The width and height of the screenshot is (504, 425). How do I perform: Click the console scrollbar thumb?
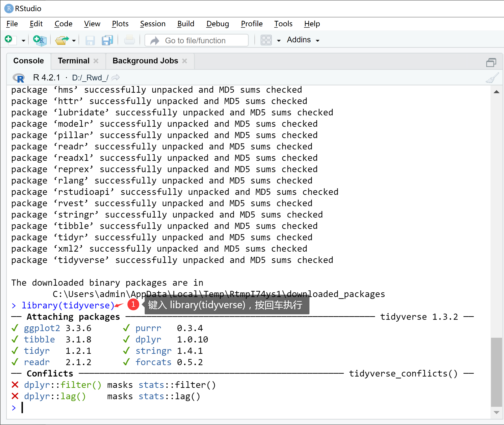(x=496, y=372)
